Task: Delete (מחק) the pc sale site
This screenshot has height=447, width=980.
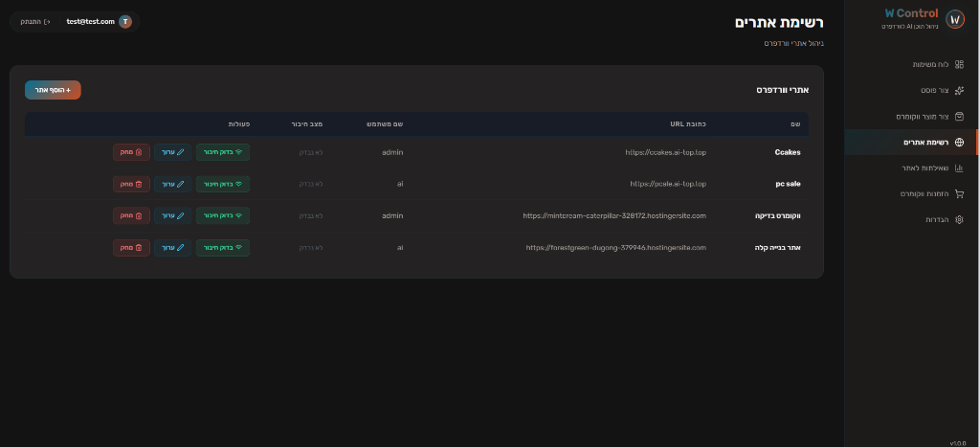Action: click(x=132, y=184)
